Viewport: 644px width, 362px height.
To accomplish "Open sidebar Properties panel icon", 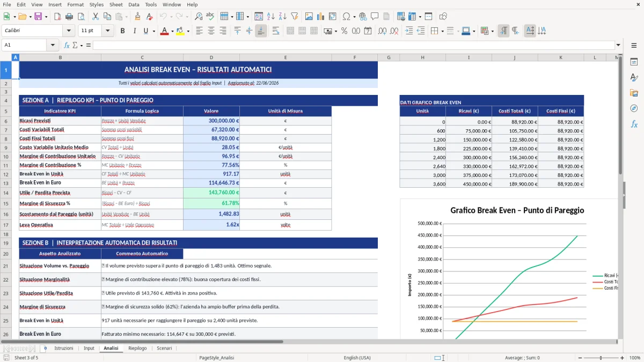I will pos(634,62).
